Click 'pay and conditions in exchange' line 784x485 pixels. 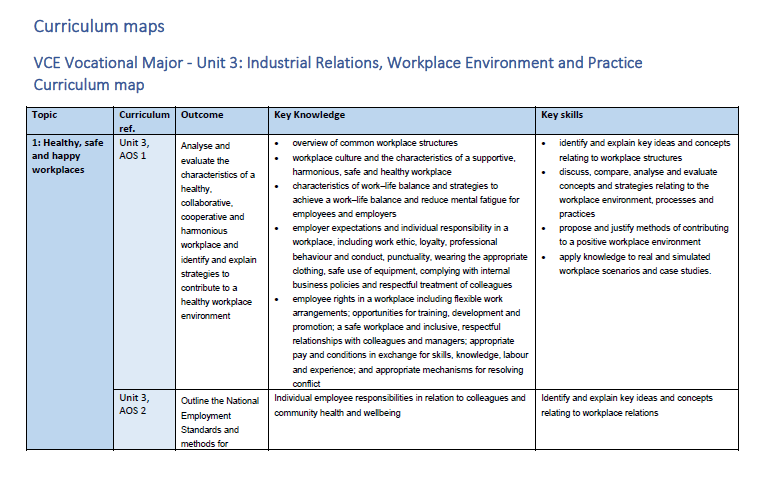[410, 355]
